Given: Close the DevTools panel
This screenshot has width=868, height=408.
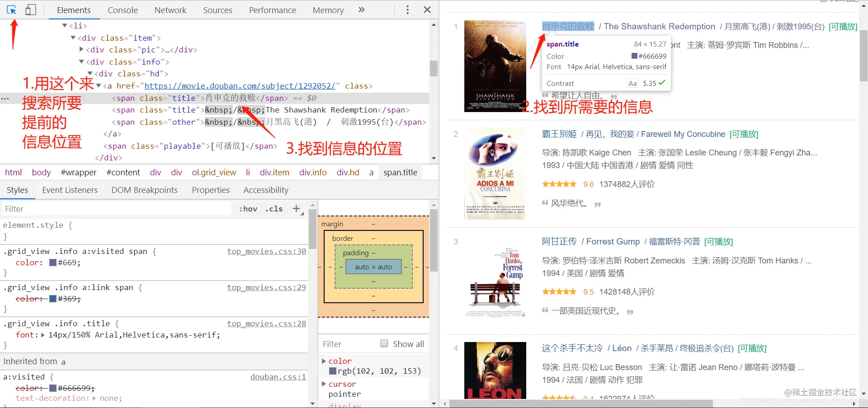Looking at the screenshot, I should 427,9.
